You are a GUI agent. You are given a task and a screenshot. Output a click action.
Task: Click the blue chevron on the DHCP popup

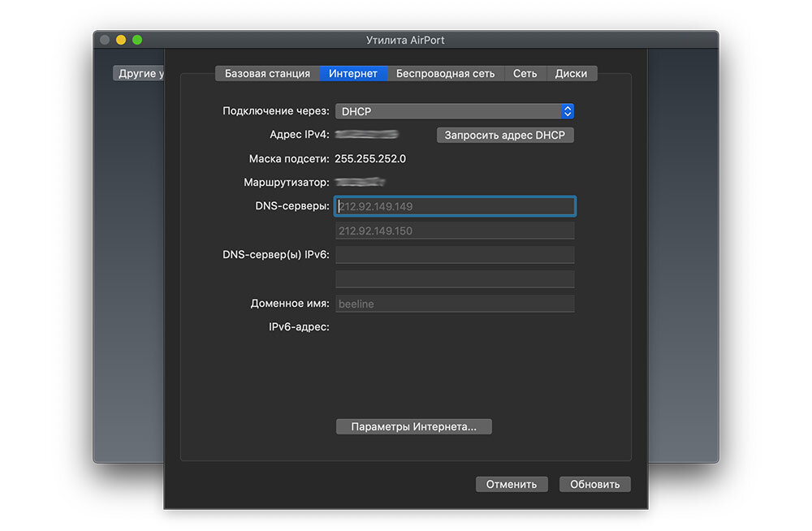point(567,110)
